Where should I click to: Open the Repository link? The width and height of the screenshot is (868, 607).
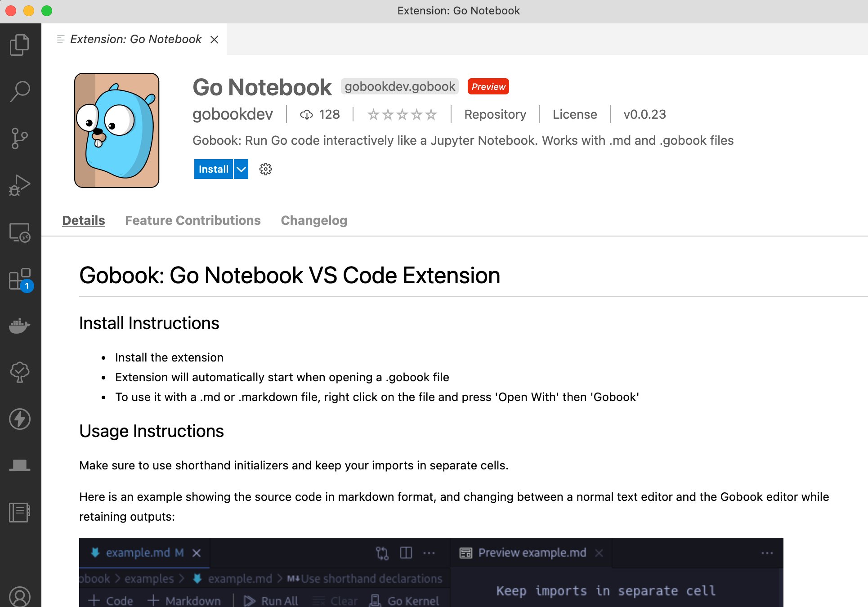click(495, 114)
